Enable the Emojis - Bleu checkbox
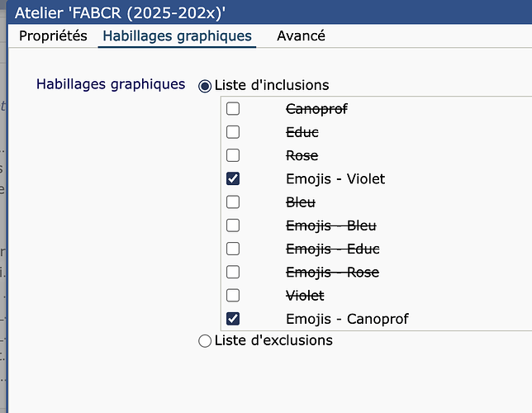The image size is (532, 413). 233,225
